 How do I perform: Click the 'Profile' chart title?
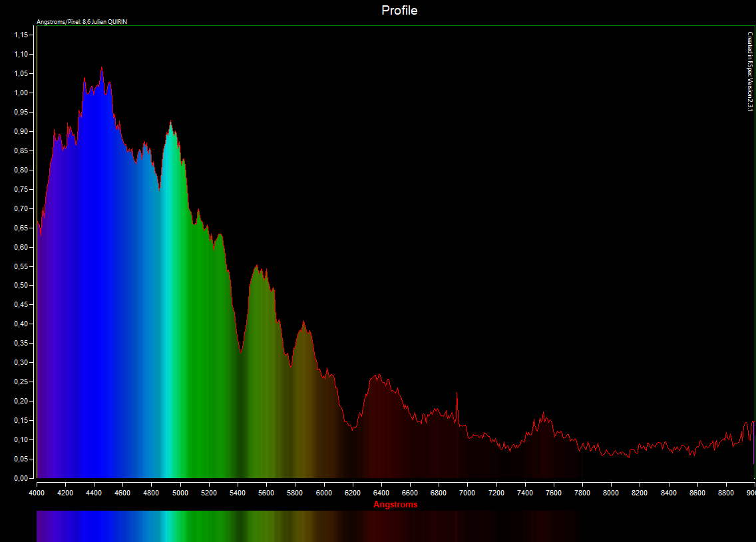(x=399, y=10)
